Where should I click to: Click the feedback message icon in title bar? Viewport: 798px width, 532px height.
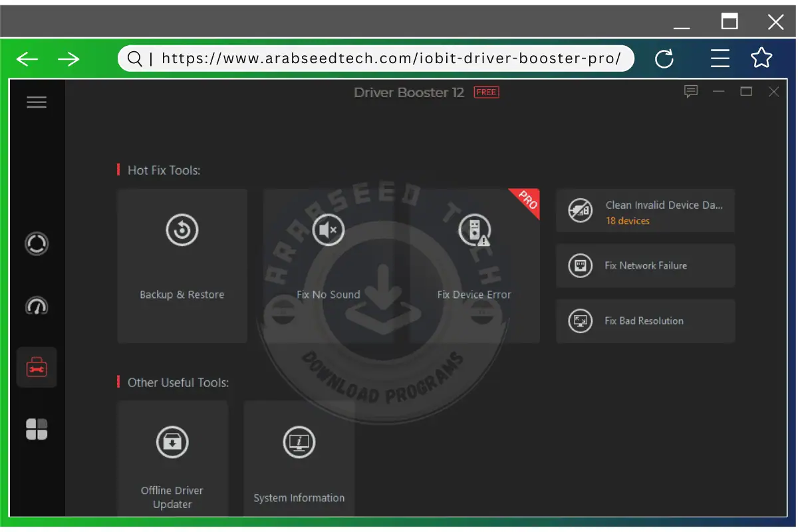pyautogui.click(x=691, y=92)
